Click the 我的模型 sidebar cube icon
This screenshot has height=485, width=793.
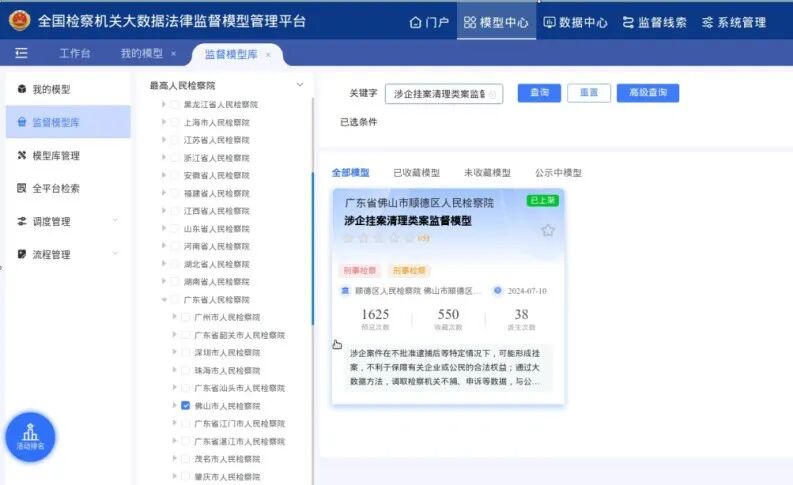tap(22, 89)
